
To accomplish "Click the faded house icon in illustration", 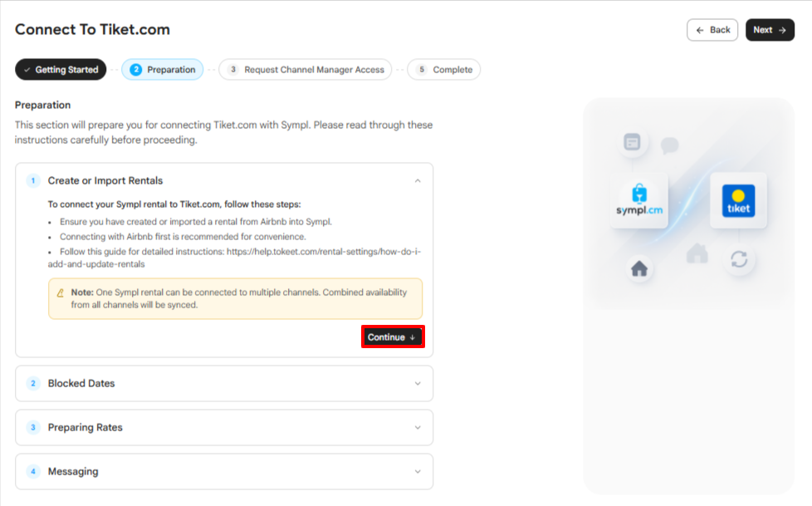I will pyautogui.click(x=697, y=253).
